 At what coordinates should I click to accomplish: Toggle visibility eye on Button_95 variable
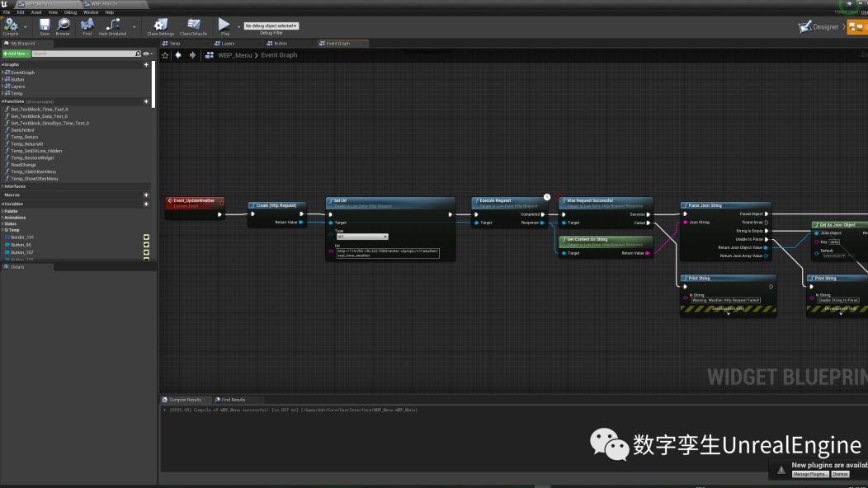point(146,245)
